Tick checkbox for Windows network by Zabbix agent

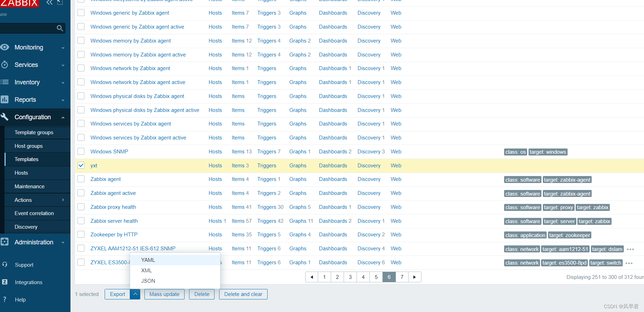click(x=81, y=68)
